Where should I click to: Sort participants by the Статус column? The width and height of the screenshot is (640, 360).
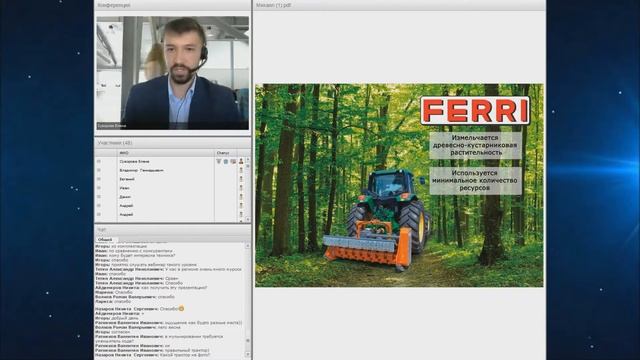coord(226,153)
